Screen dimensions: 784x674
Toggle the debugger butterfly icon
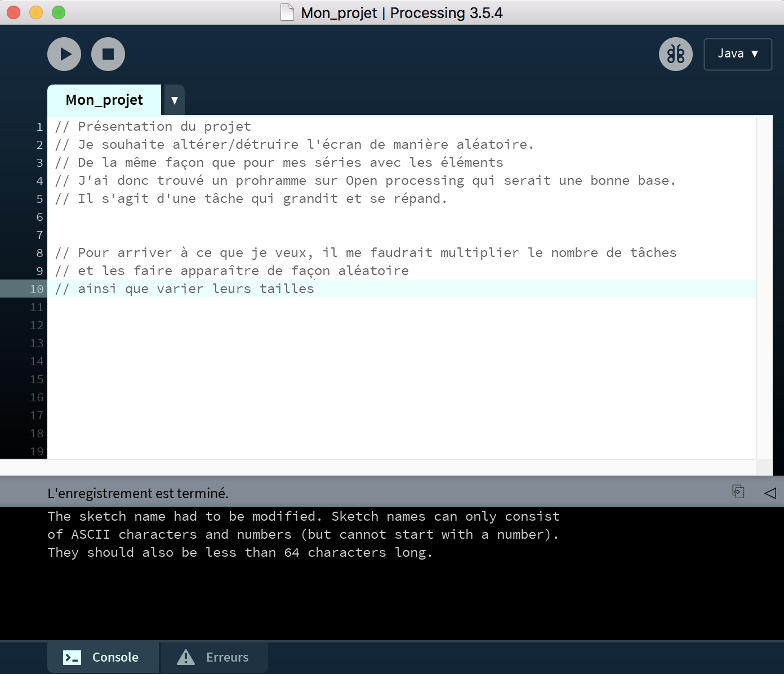(675, 54)
